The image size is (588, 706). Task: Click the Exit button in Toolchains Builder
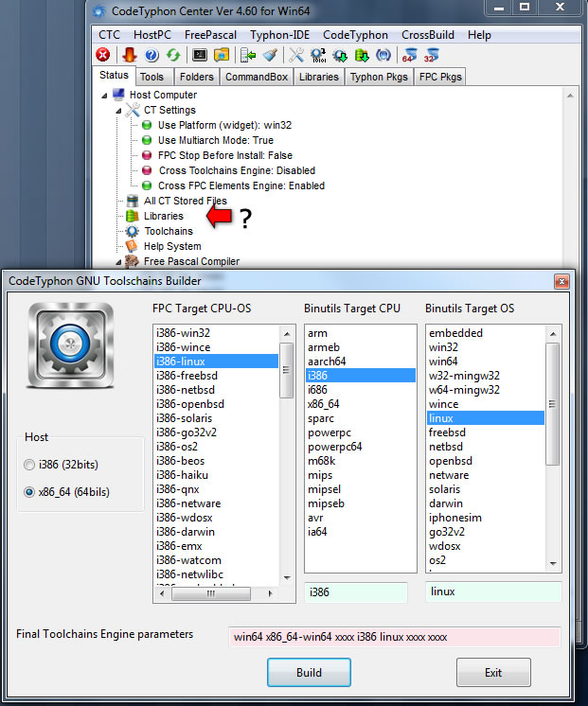pos(493,672)
